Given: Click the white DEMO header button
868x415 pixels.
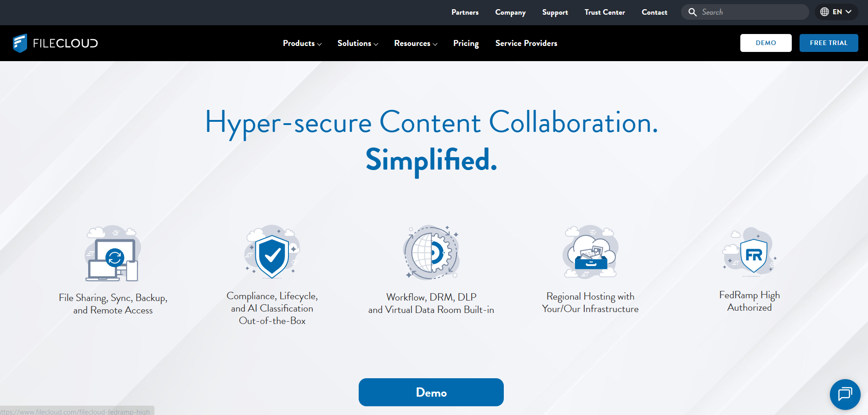Looking at the screenshot, I should point(766,43).
